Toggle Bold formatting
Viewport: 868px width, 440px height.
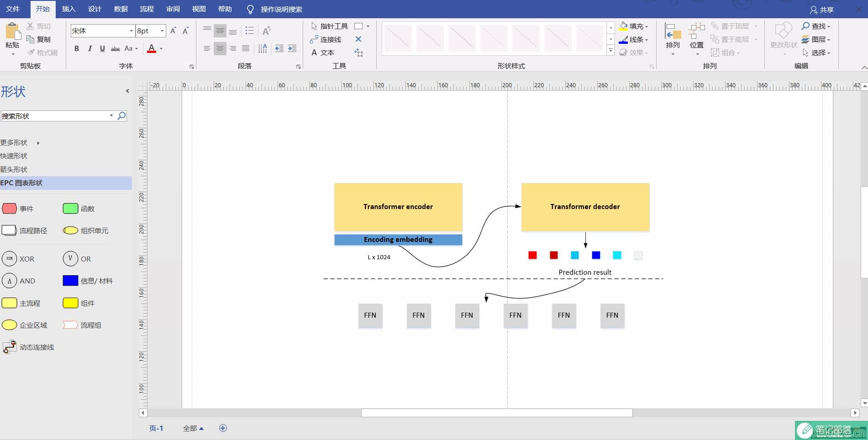77,48
